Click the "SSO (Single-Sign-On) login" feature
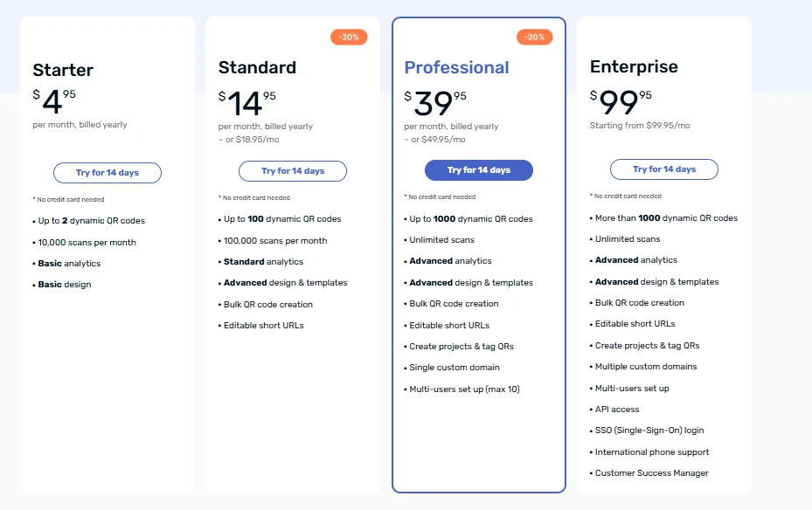This screenshot has width=812, height=510. coord(649,431)
